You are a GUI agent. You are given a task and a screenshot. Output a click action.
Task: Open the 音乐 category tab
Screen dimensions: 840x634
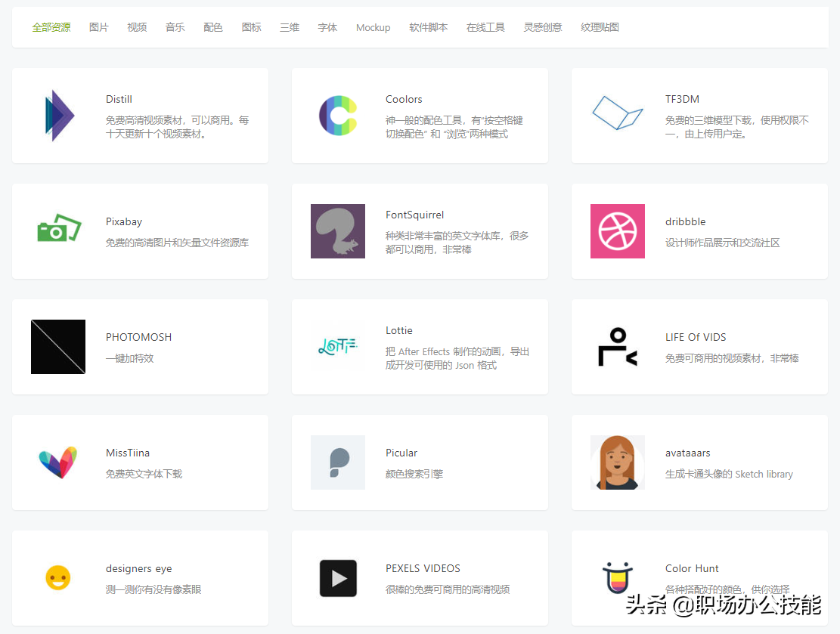(175, 27)
